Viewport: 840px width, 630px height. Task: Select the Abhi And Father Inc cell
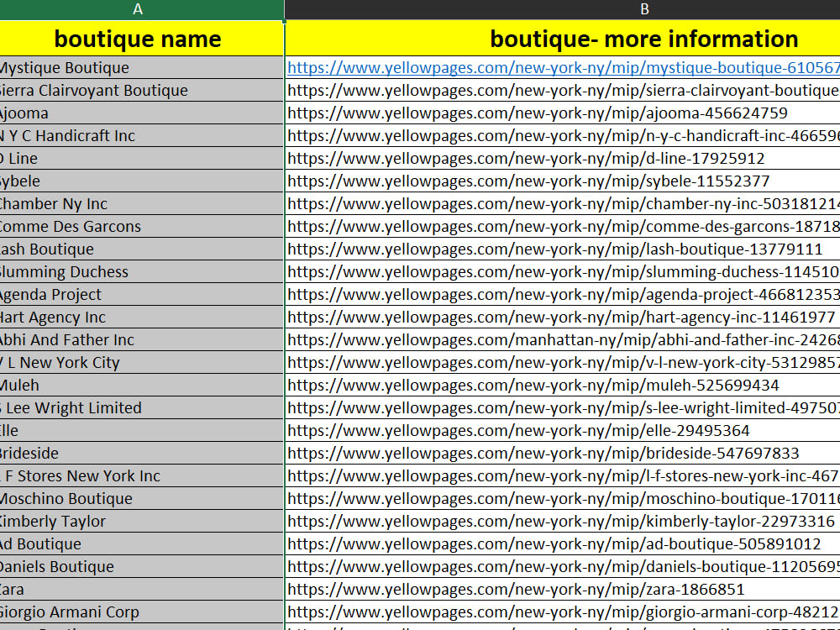tap(141, 339)
